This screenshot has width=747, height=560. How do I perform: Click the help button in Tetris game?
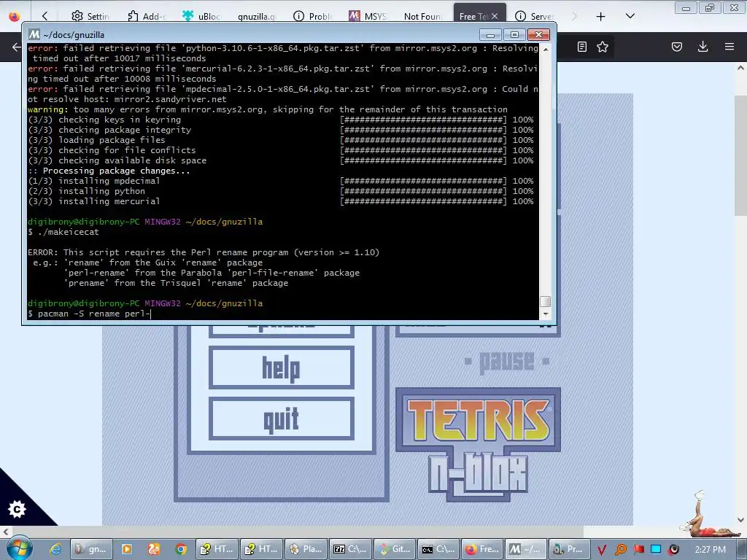281,367
